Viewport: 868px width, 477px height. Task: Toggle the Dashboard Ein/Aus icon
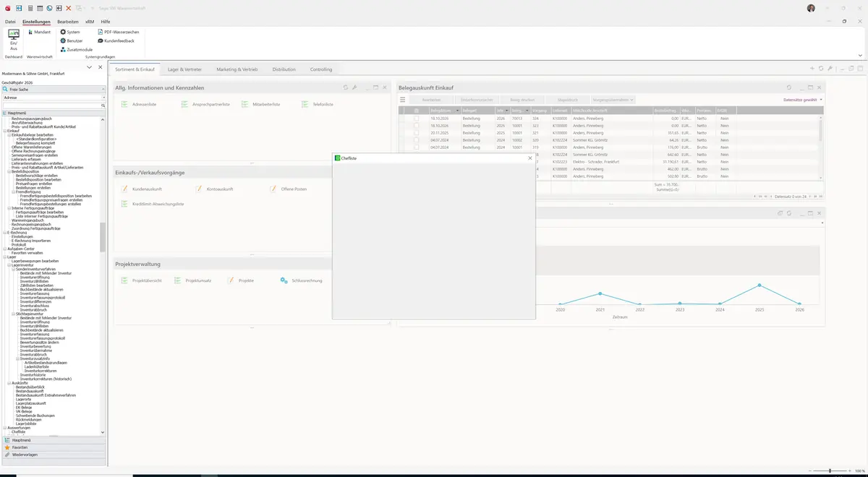tap(14, 40)
